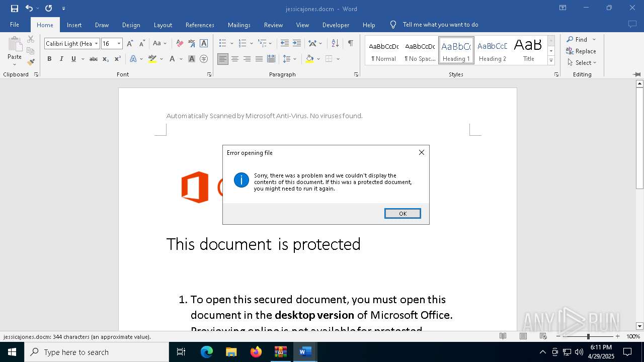644x362 pixels.
Task: Click the Cut scissors icon
Action: (31, 39)
